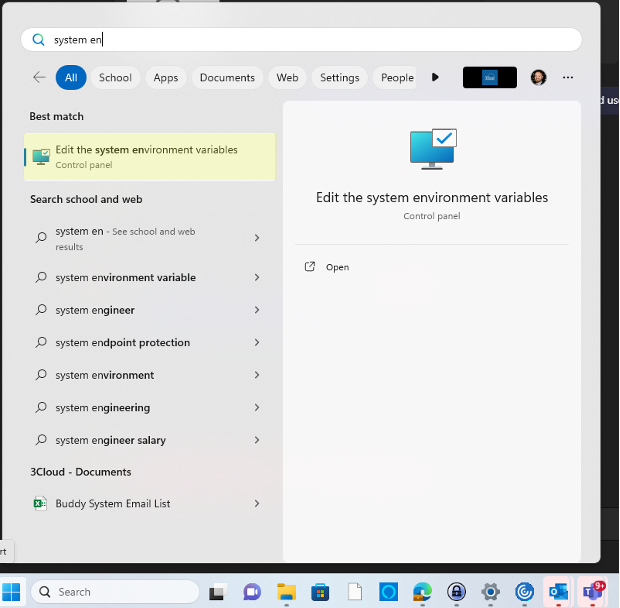Open Edit the system environment variables
The height and width of the screenshot is (608, 620).
click(149, 157)
